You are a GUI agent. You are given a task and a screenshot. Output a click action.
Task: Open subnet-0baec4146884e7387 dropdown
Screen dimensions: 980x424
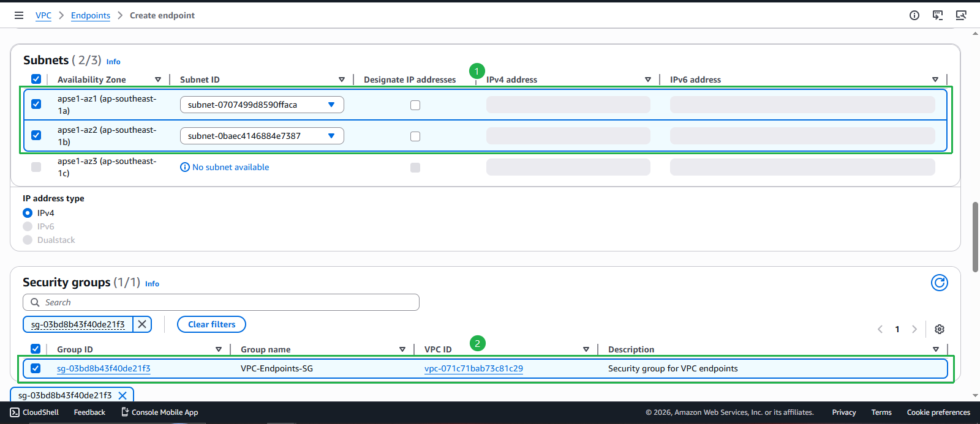pyautogui.click(x=262, y=136)
